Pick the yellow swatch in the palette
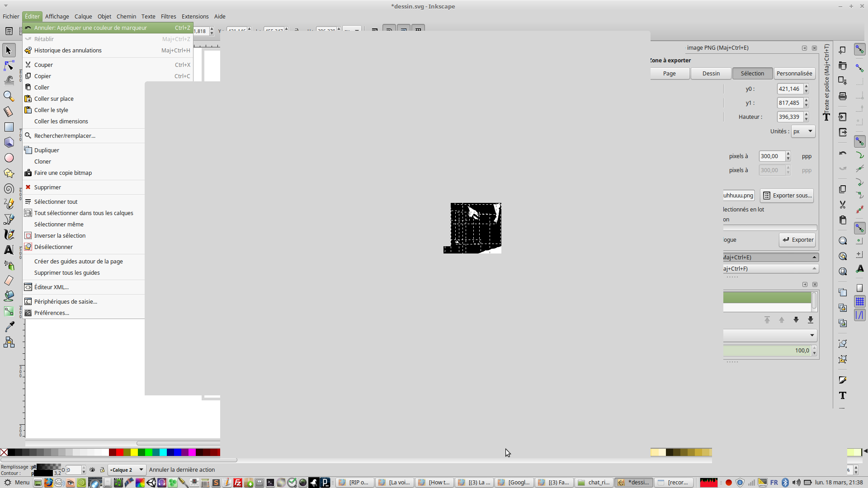The width and height of the screenshot is (868, 488). tap(134, 452)
